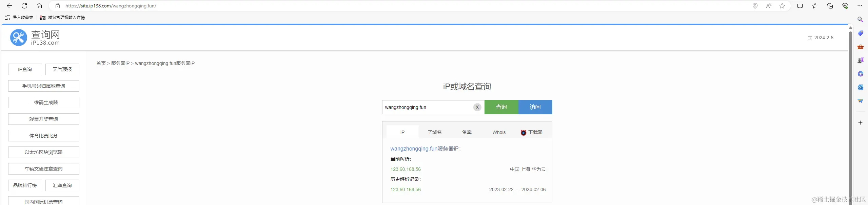Open sidebar search icon

point(860,20)
